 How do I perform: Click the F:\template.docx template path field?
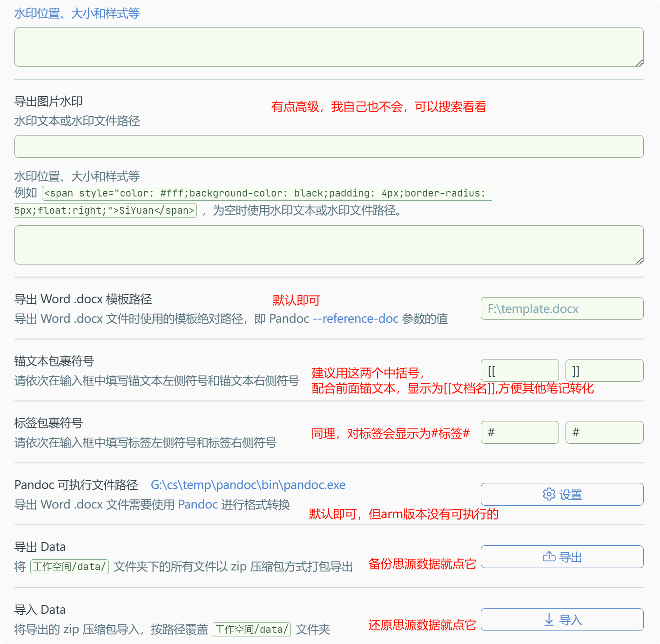point(562,308)
